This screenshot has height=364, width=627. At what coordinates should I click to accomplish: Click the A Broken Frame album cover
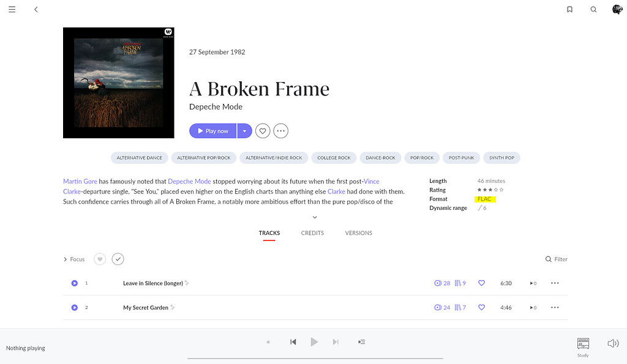coord(119,83)
